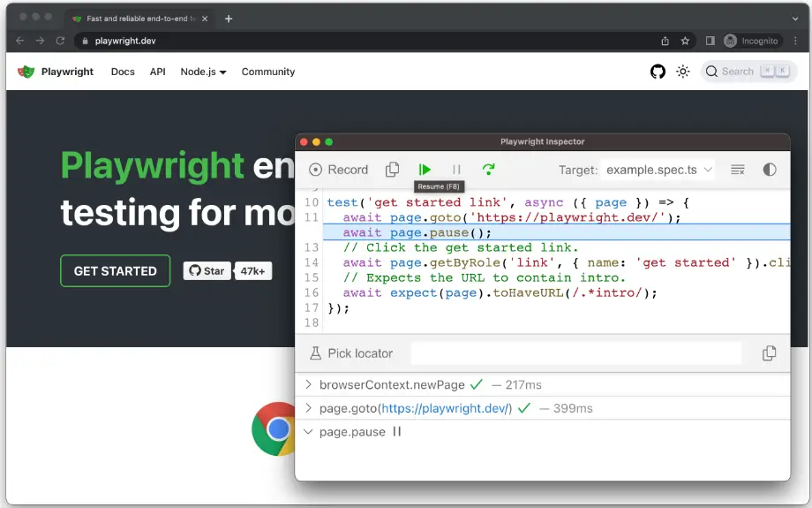
Task: Copy the script using the toolbar copy icon
Action: [393, 170]
